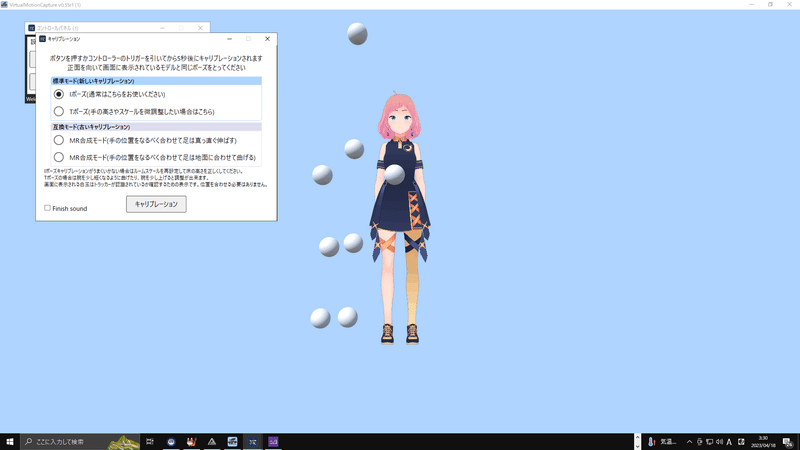The image size is (800, 450).
Task: Enable the Finish sound checkbox
Action: 47,208
